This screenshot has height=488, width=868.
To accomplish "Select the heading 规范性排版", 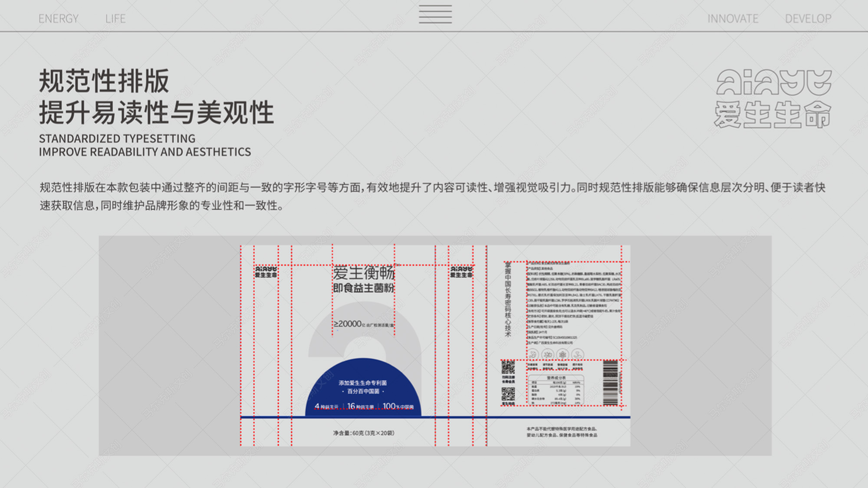I will click(x=104, y=81).
